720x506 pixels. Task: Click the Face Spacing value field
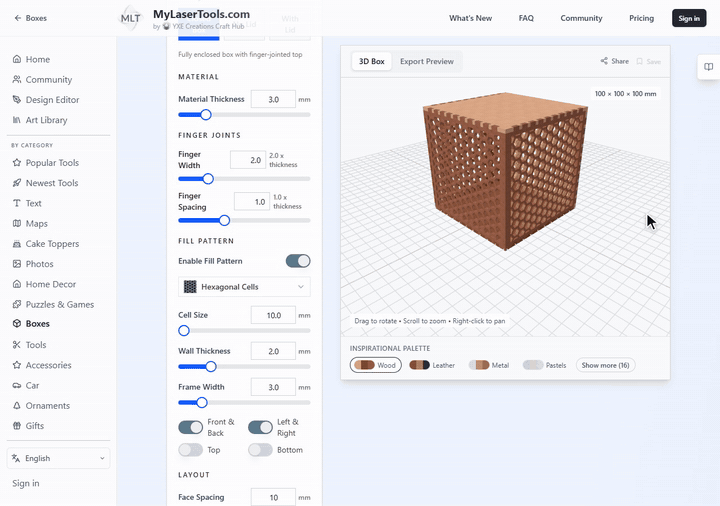(x=273, y=497)
